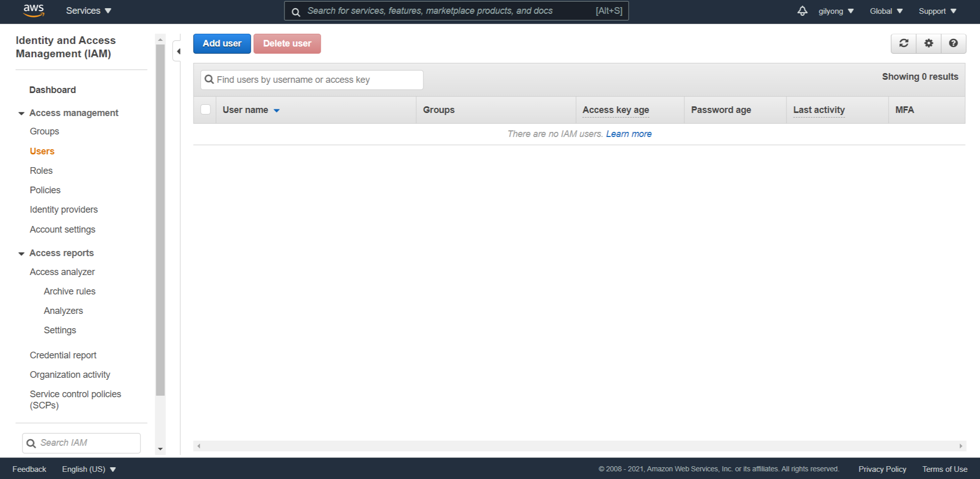Click the magnifier in Search IAM box
This screenshot has height=479, width=980.
31,443
